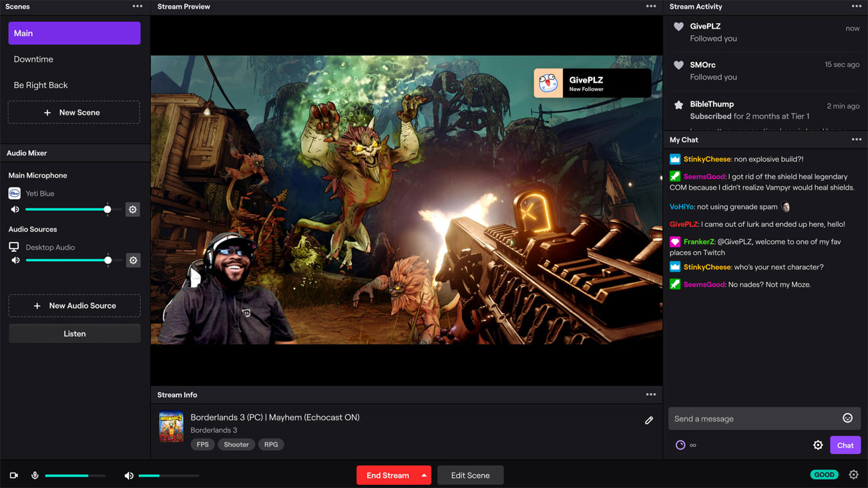
Task: Click the Desktop Audio monitor icon
Action: pos(14,247)
